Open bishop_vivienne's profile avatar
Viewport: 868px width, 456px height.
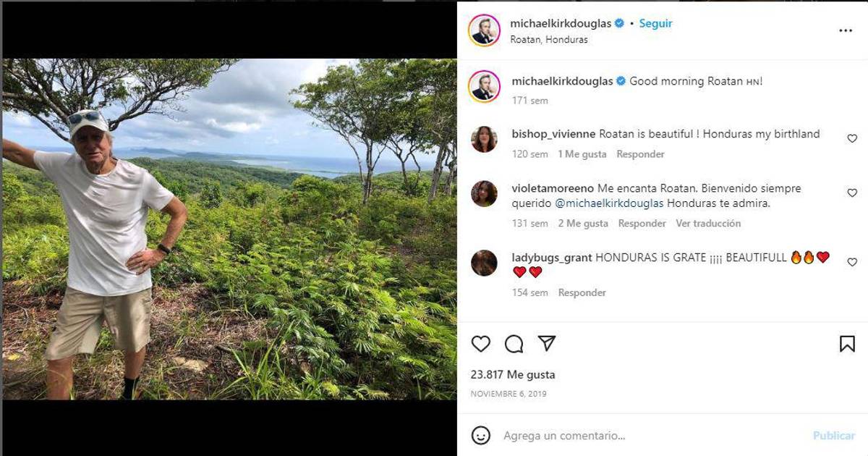[484, 139]
